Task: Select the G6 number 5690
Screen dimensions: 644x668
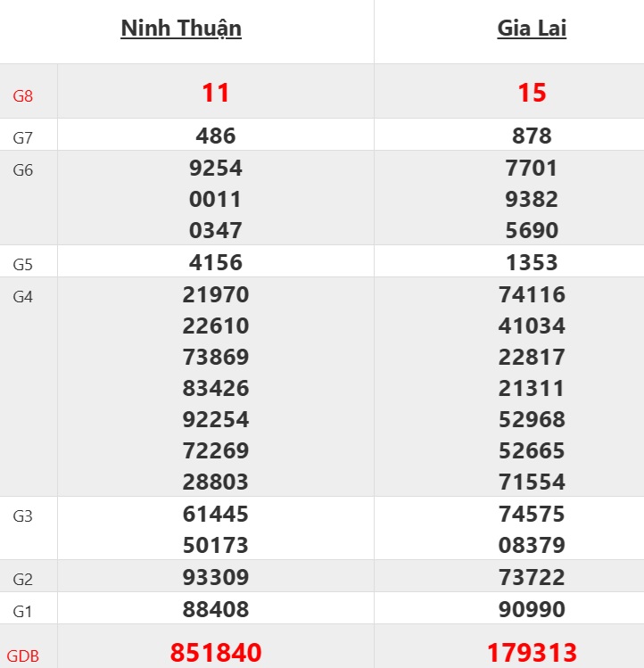Action: point(532,230)
